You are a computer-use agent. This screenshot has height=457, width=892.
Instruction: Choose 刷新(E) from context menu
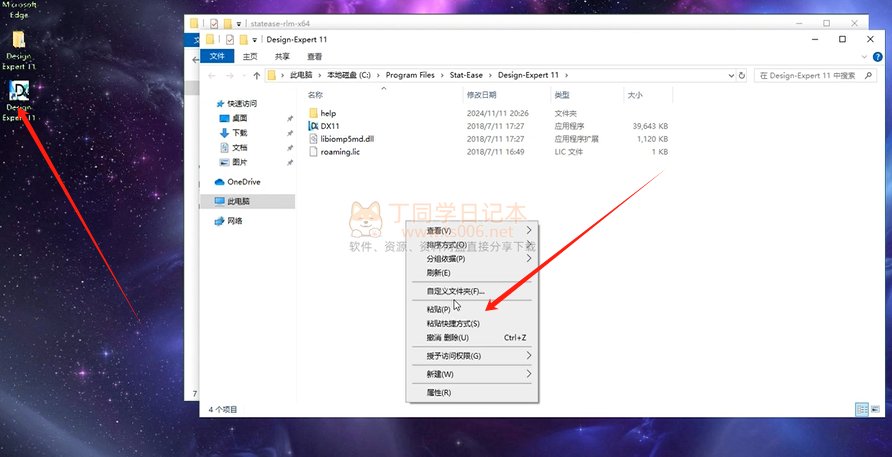(472, 273)
